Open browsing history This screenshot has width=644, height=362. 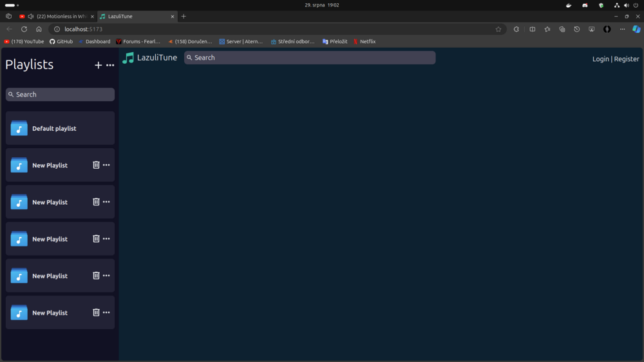click(577, 29)
